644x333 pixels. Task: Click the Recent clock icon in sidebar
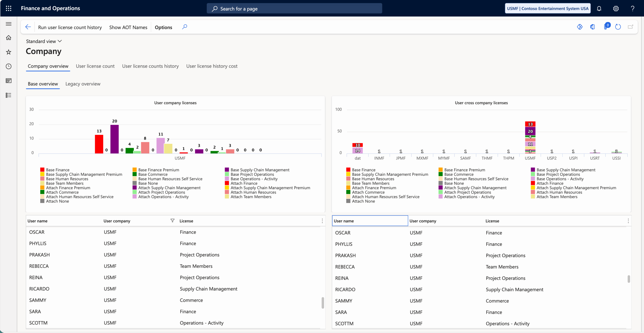click(9, 66)
